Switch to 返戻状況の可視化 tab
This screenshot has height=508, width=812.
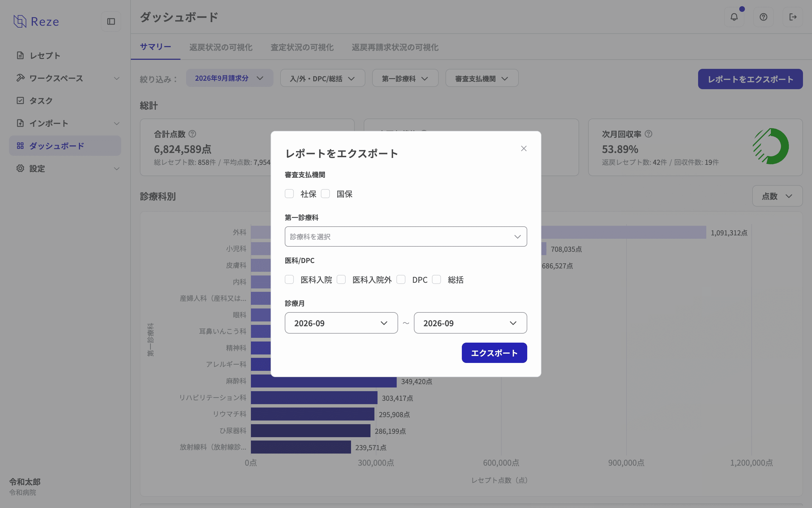221,47
